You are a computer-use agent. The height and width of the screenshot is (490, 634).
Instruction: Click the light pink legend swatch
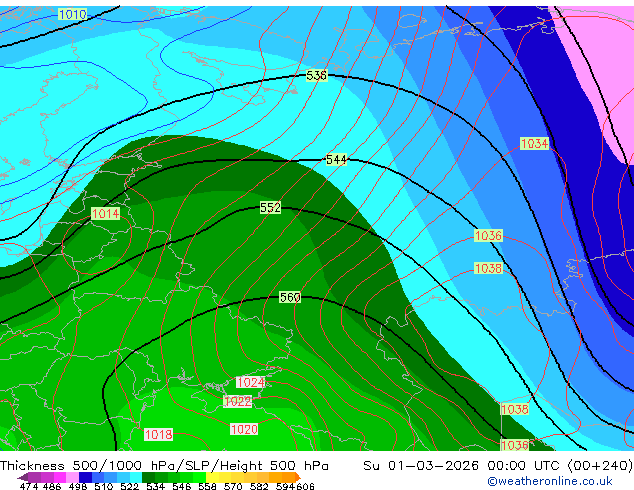tap(72, 477)
